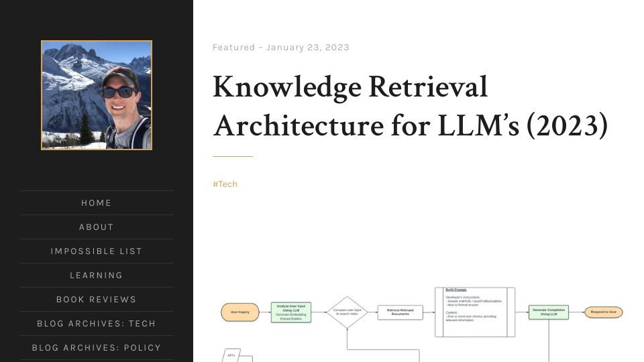Click the Featured – January 23, 2023 date text

280,47
